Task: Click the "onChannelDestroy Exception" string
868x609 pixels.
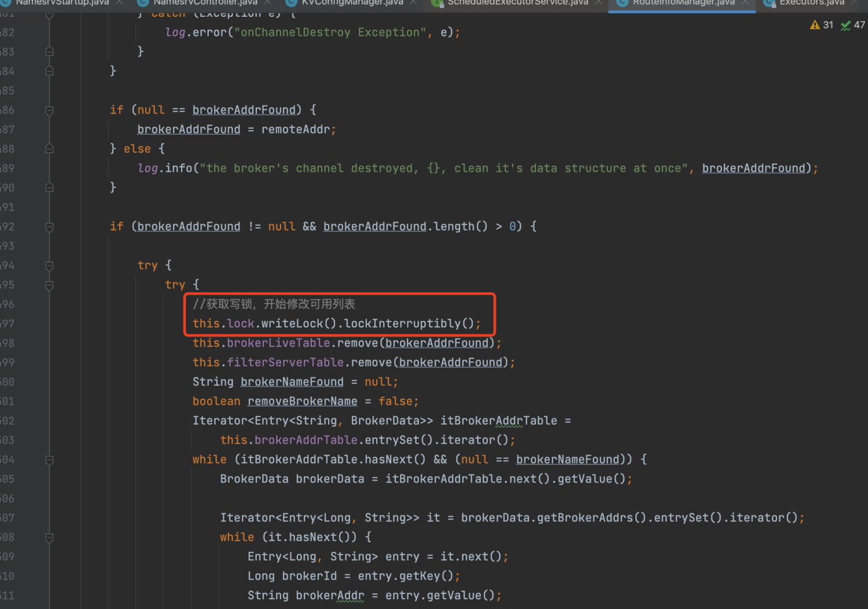Action: 330,32
